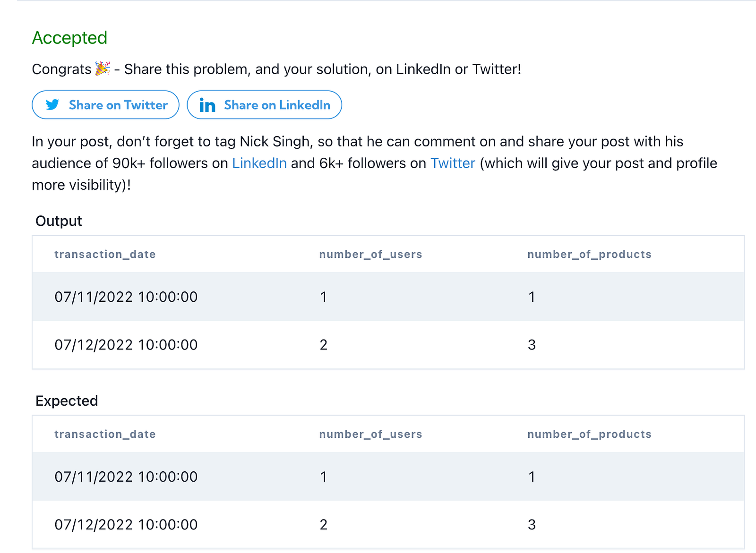Click the Expected section heading

click(67, 401)
